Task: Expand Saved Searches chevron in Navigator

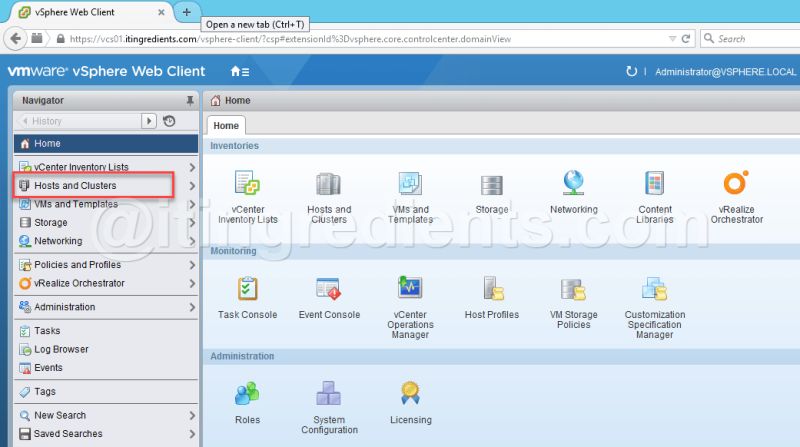Action: coord(192,434)
